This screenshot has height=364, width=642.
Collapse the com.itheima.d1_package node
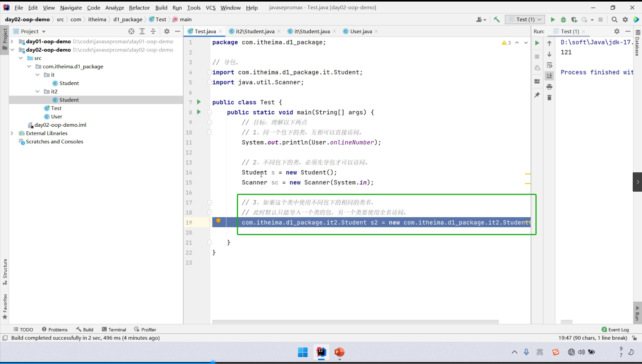click(x=29, y=66)
